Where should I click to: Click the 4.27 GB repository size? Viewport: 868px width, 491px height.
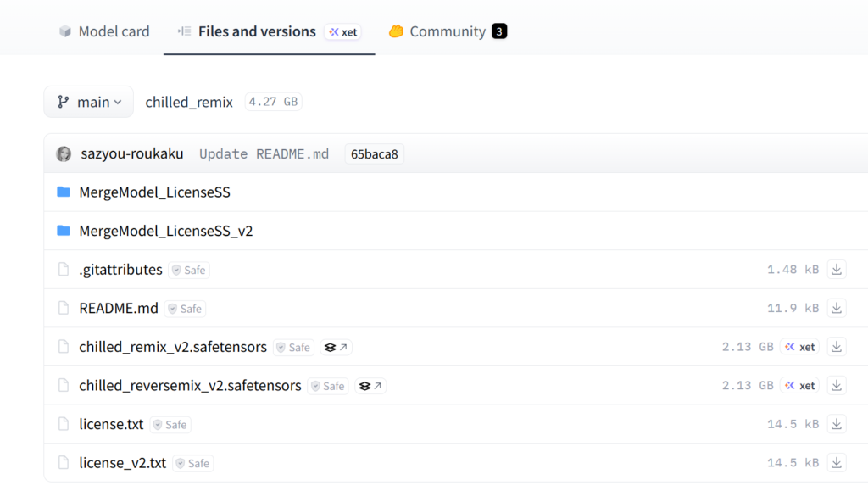(x=273, y=102)
